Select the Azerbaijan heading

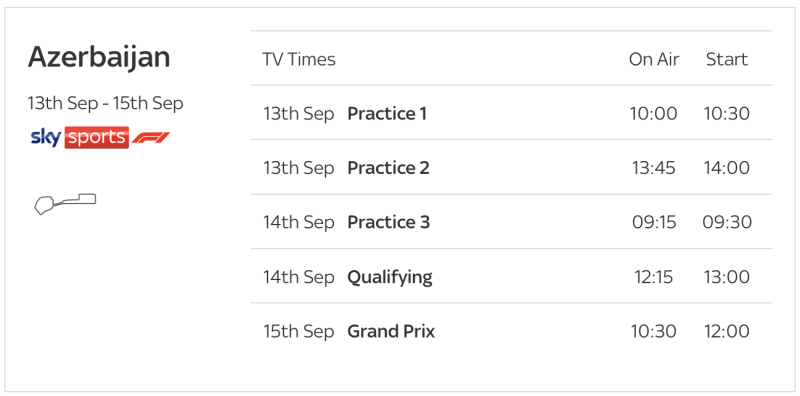[x=99, y=57]
